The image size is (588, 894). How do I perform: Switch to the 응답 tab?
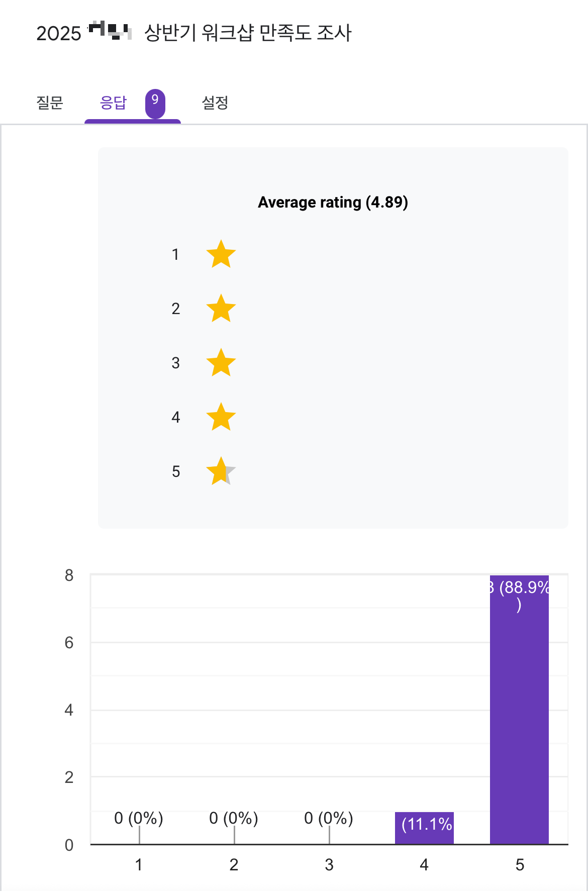pyautogui.click(x=113, y=103)
